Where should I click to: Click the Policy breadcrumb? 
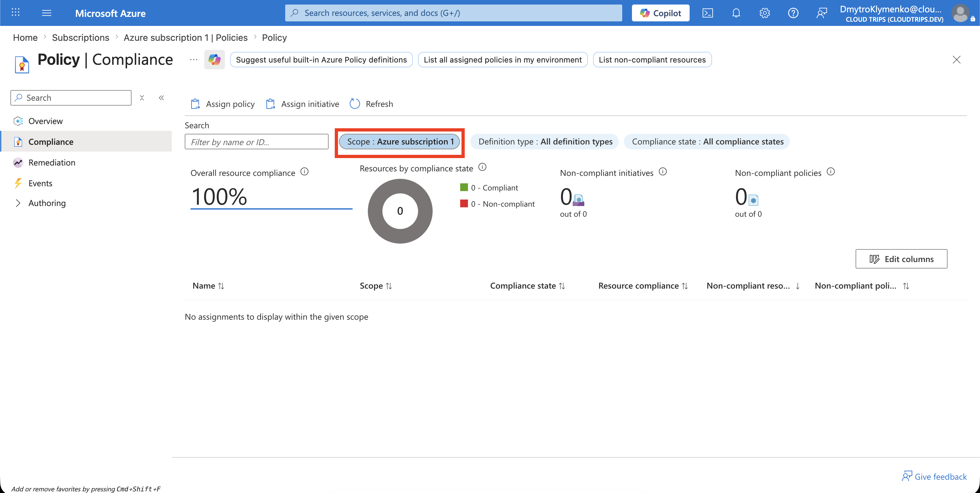(274, 37)
